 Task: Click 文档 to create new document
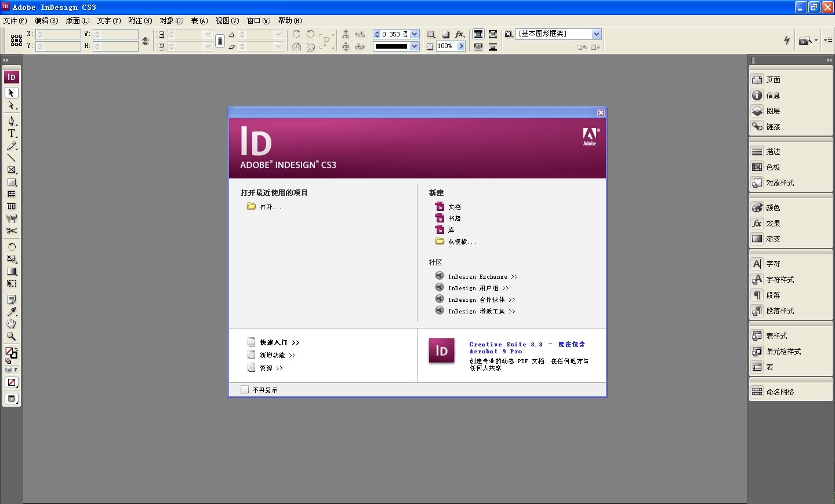click(x=454, y=207)
